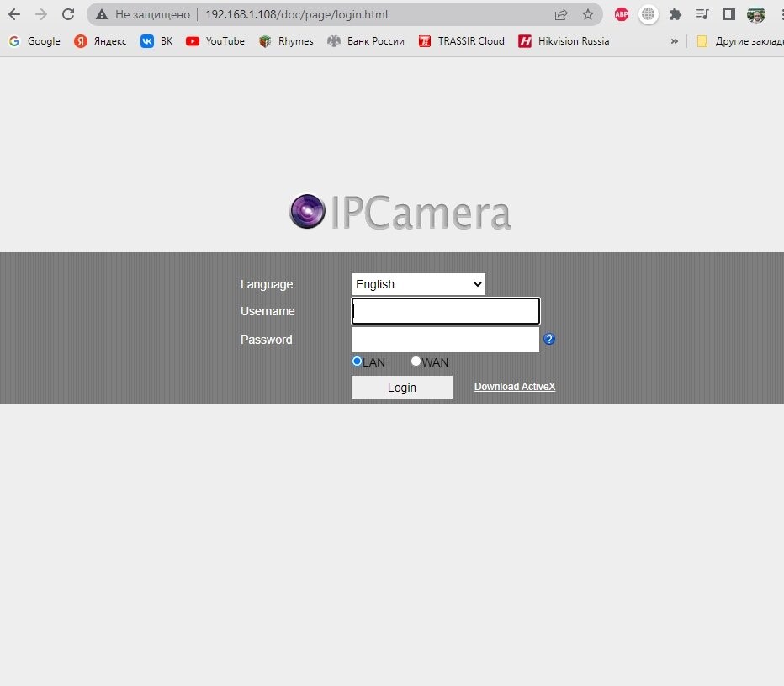Click the IPCamera purple lens logo
This screenshot has width=784, height=686.
pos(308,211)
